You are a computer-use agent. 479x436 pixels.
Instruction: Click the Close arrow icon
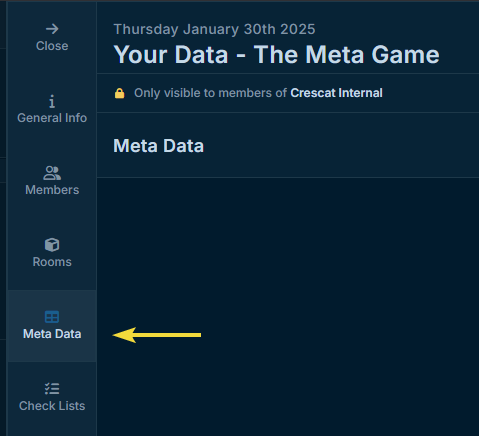click(x=52, y=29)
